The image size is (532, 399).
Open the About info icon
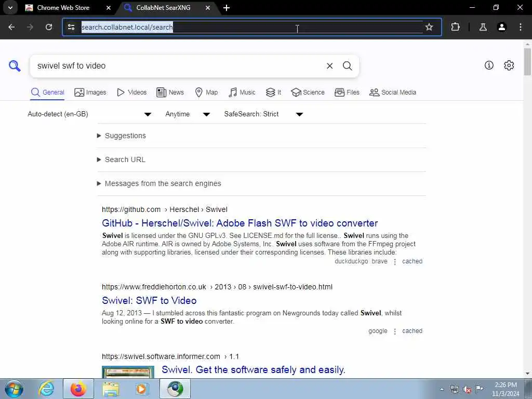coord(489,65)
